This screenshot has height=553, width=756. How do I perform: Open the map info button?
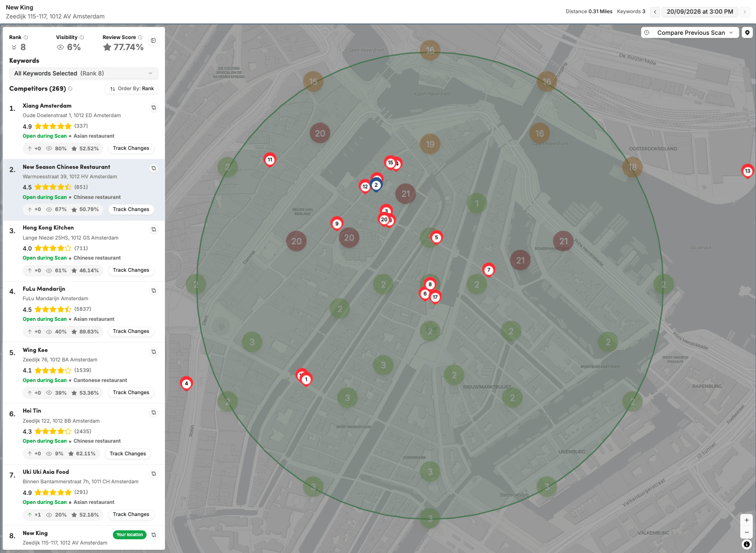[x=747, y=545]
